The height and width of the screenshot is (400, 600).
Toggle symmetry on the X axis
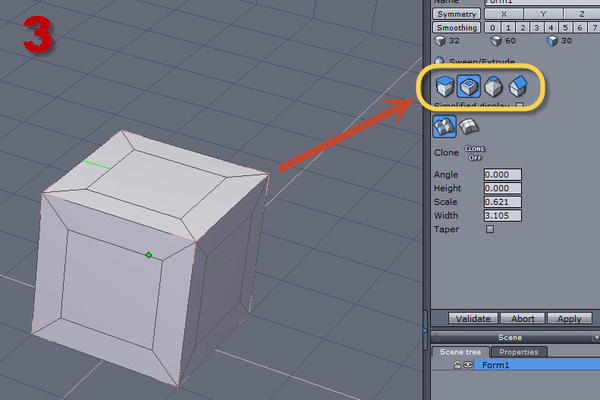click(504, 14)
